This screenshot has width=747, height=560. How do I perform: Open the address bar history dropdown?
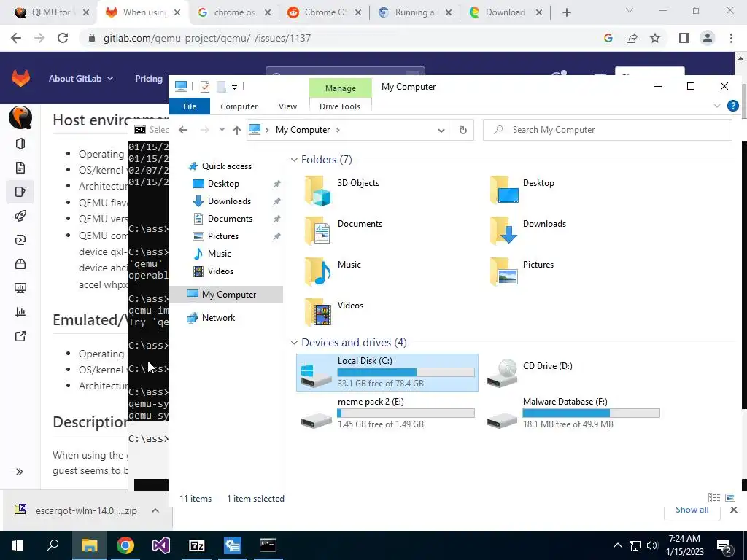click(441, 130)
